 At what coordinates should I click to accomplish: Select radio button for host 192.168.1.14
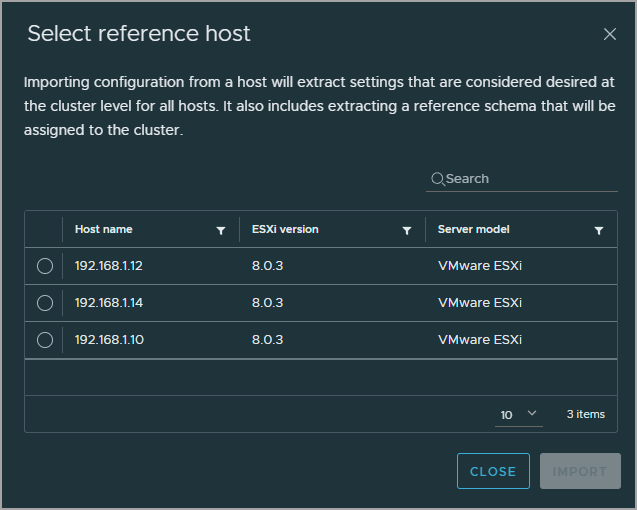(x=45, y=303)
